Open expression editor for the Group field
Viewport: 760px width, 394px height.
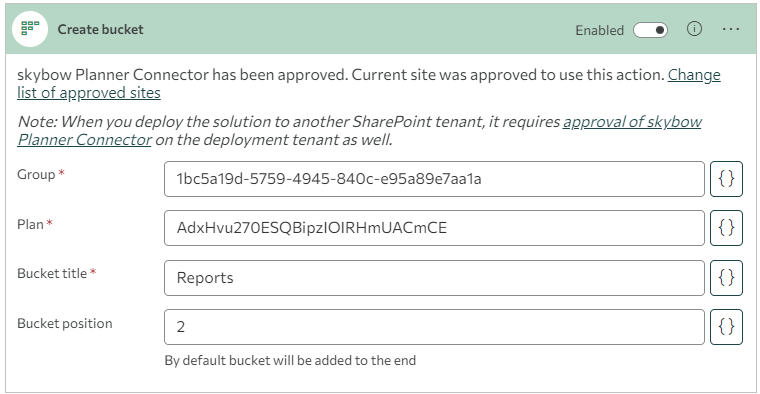[726, 179]
